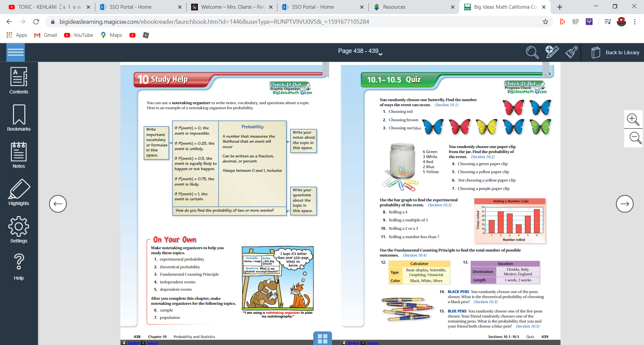This screenshot has width=644, height=345.
Task: Open a new browser tab
Action: [559, 7]
